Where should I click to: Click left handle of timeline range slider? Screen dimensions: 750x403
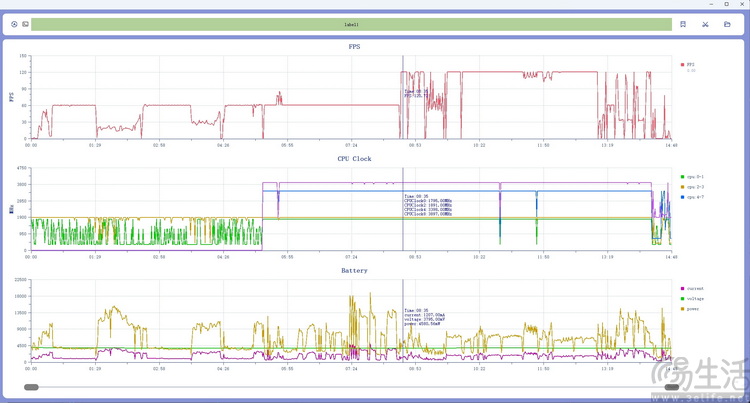31,387
